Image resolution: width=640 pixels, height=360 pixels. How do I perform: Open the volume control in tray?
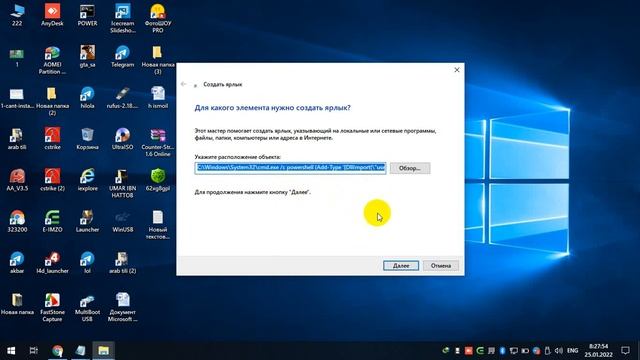click(559, 351)
